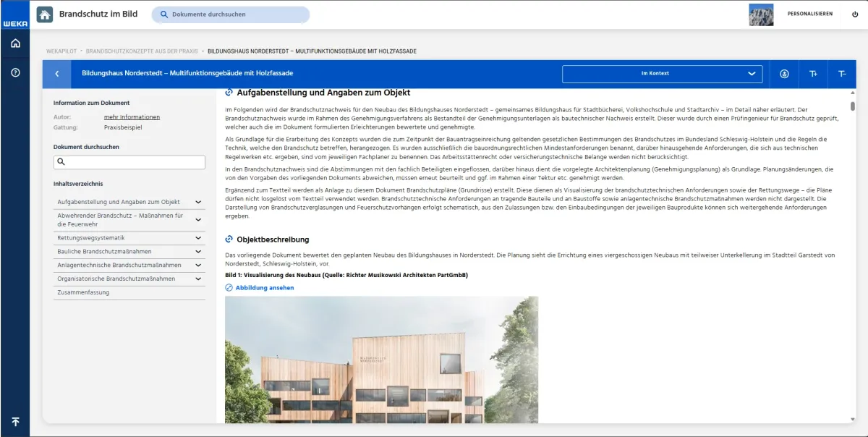Click the user profile mountain thumbnail
868x437 pixels.
coord(761,14)
